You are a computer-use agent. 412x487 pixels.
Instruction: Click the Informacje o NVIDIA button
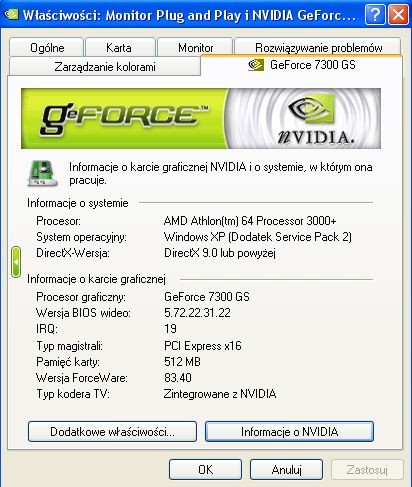pyautogui.click(x=289, y=432)
